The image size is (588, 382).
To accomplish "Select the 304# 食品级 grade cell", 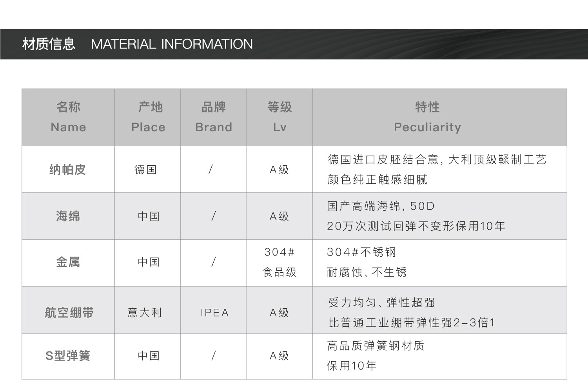I will 279,262.
